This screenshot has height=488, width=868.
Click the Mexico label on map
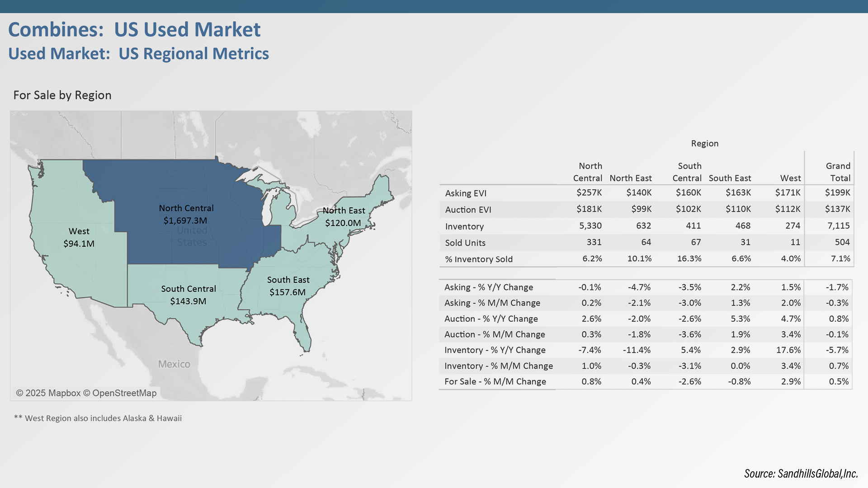(174, 364)
